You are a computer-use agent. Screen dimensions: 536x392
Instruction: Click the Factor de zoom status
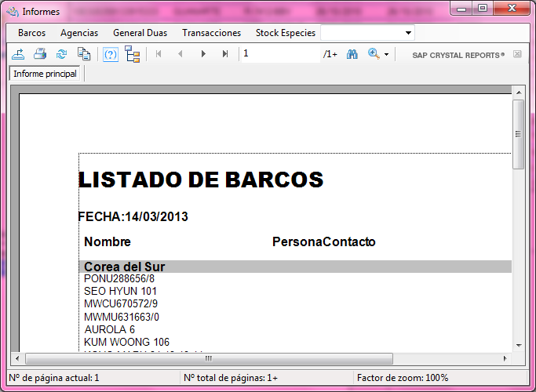pos(403,378)
